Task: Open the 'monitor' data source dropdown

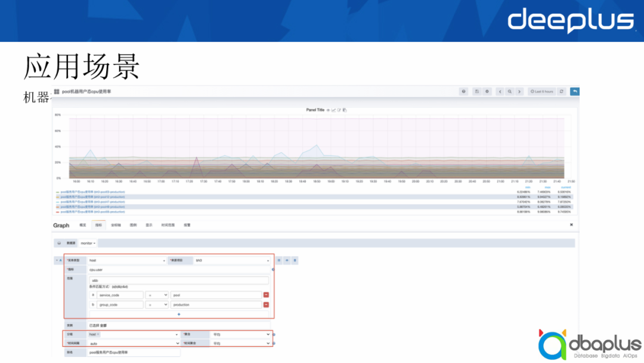Action: point(88,244)
